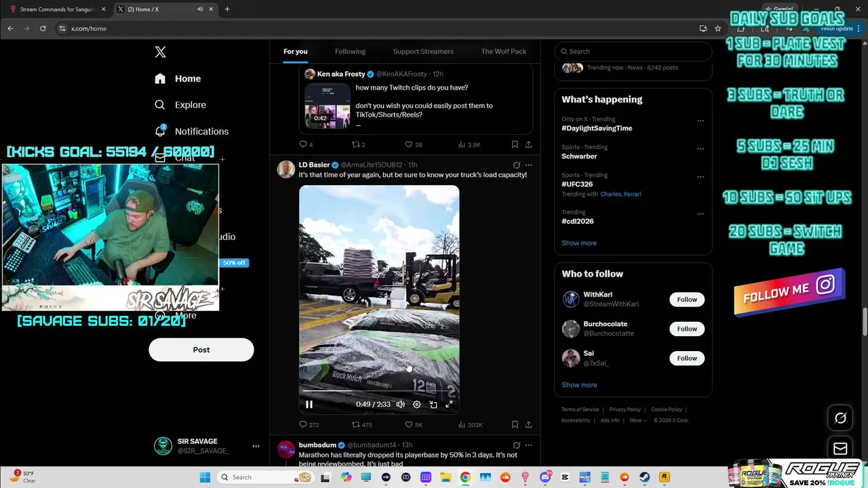Like the Ken aka Frosty post with 28 likes
This screenshot has width=868, height=488.
(x=413, y=144)
